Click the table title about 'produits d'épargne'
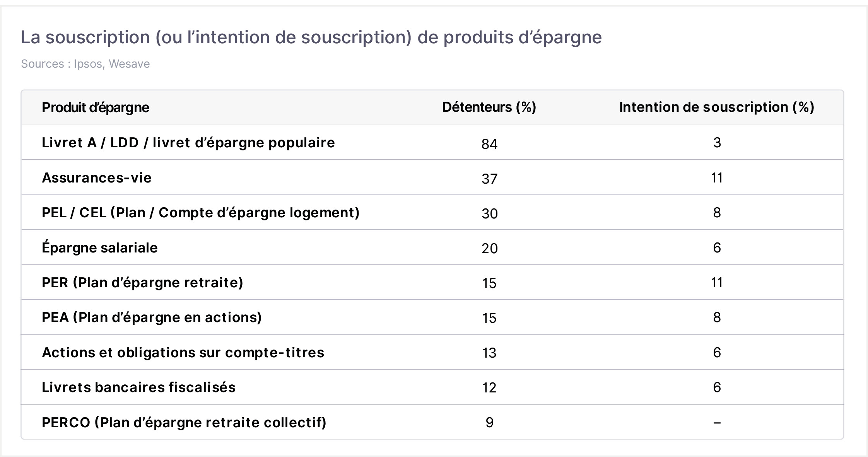The width and height of the screenshot is (868, 457). [x=311, y=38]
